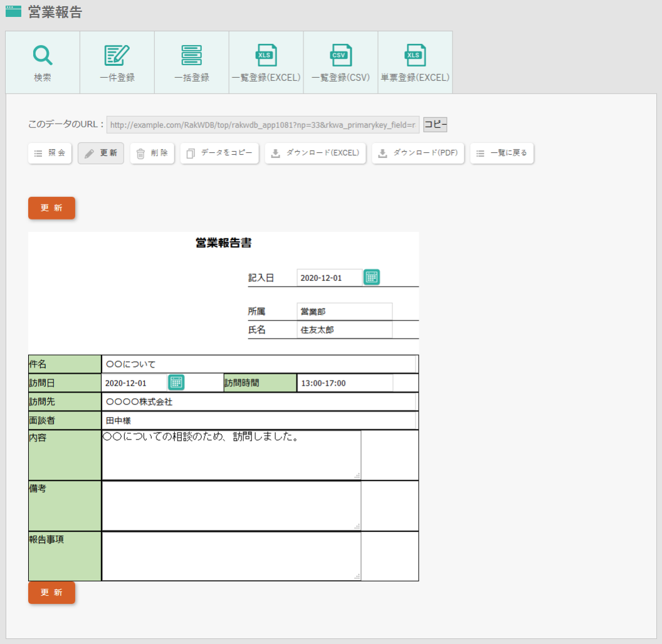Click データをコピー button
Viewport: 662px width, 644px height.
point(219,153)
